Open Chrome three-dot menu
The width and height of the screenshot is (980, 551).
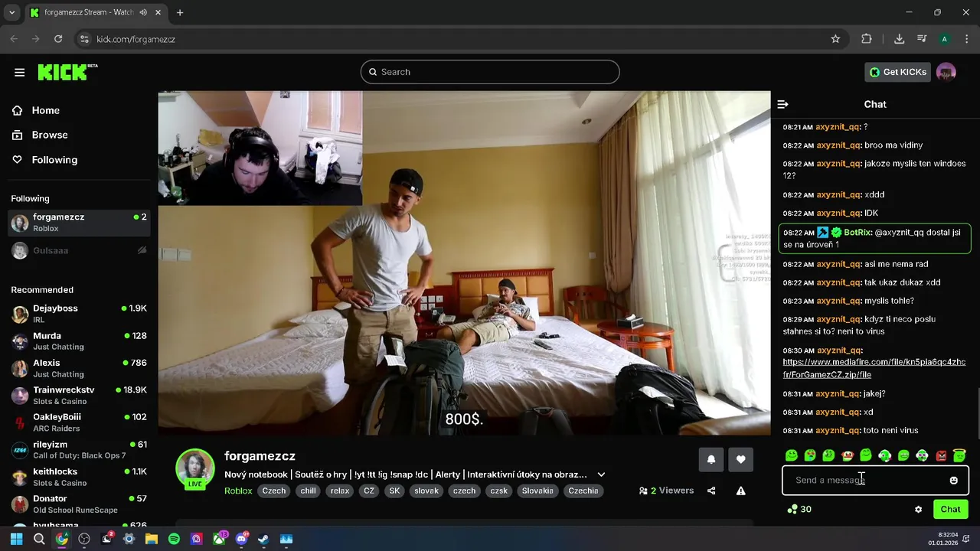coord(966,39)
